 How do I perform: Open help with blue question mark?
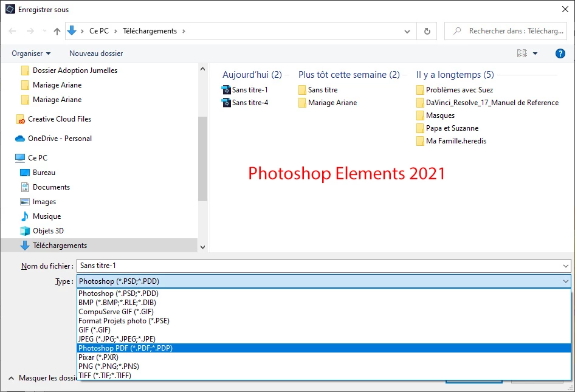click(x=560, y=53)
